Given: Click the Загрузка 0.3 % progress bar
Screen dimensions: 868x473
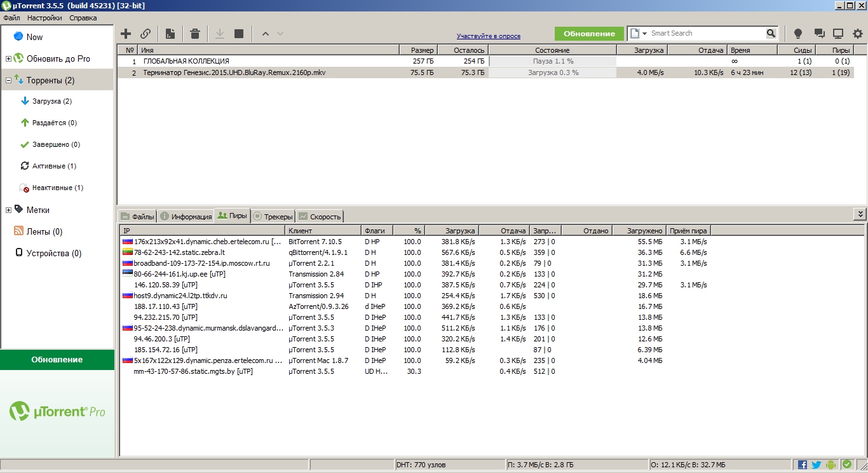Looking at the screenshot, I should [x=552, y=72].
